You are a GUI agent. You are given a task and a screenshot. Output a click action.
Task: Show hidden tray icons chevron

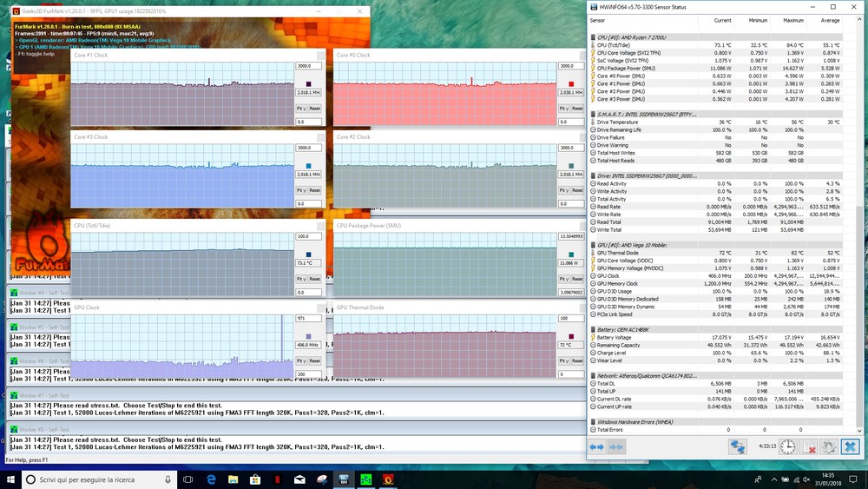[x=774, y=479]
